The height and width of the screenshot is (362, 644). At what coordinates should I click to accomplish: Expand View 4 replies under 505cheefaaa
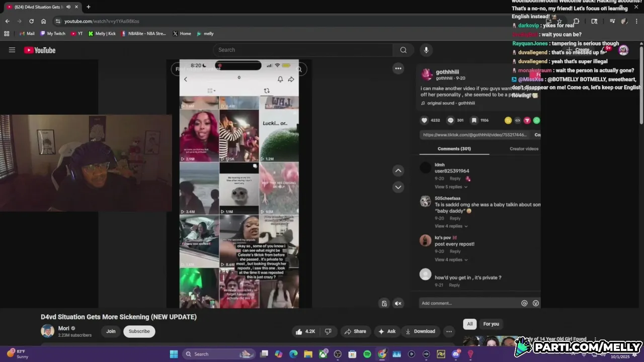[x=451, y=226]
